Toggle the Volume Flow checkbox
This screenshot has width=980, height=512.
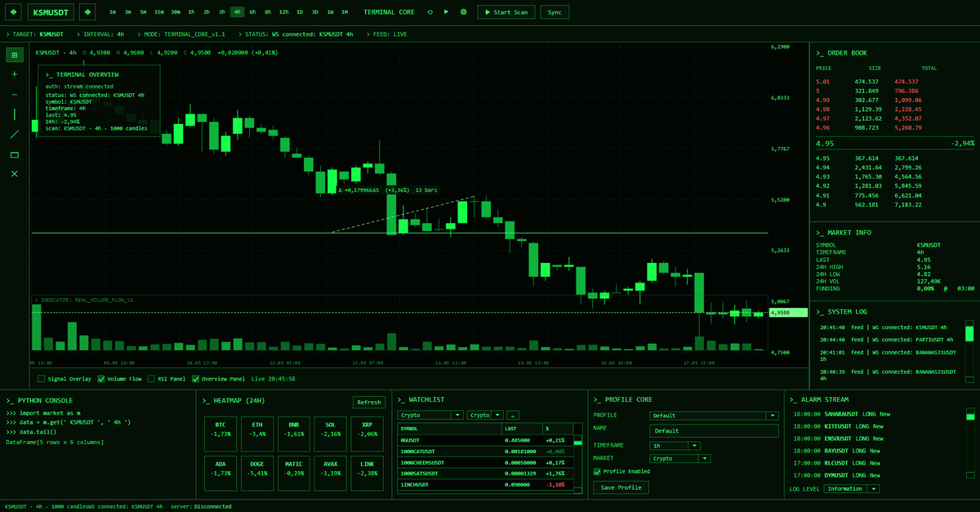[x=101, y=379]
